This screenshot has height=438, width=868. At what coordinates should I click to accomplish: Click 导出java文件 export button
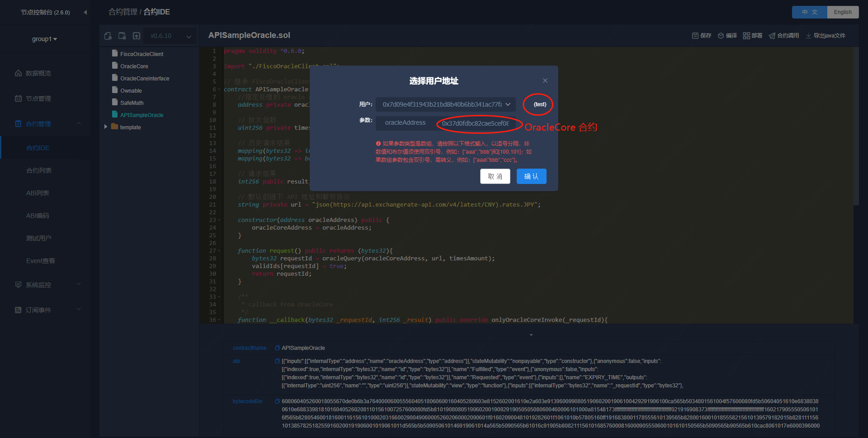tap(826, 36)
